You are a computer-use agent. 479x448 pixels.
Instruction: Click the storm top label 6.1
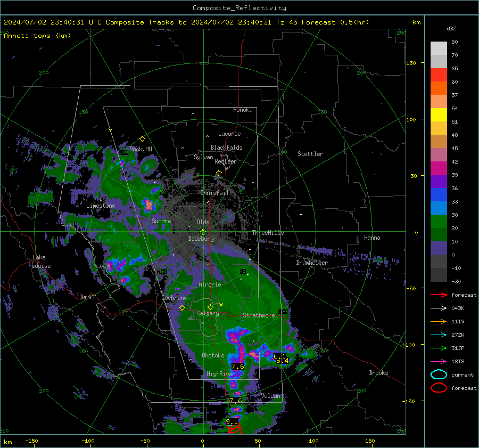[x=279, y=356]
